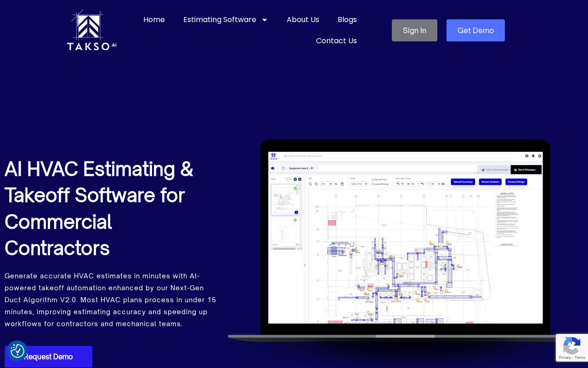This screenshot has width=588, height=368.
Task: Click zoom-out magnifier in laptop screenshot
Action: [x=310, y=184]
